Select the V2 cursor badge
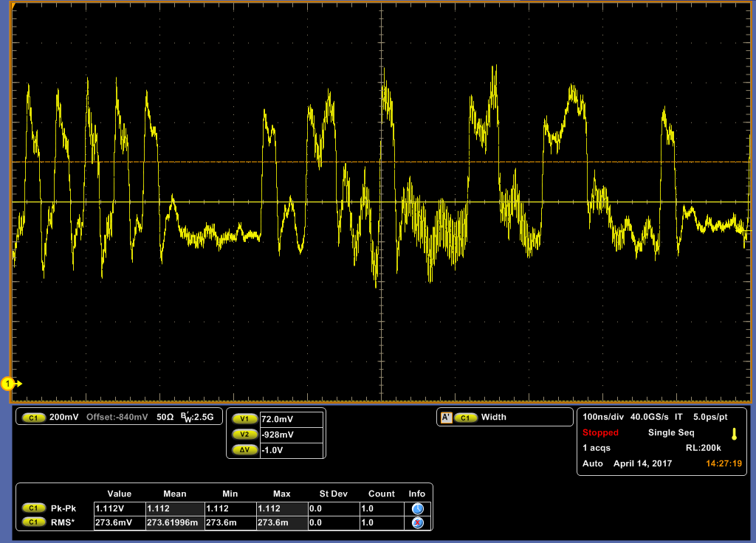 [x=243, y=435]
